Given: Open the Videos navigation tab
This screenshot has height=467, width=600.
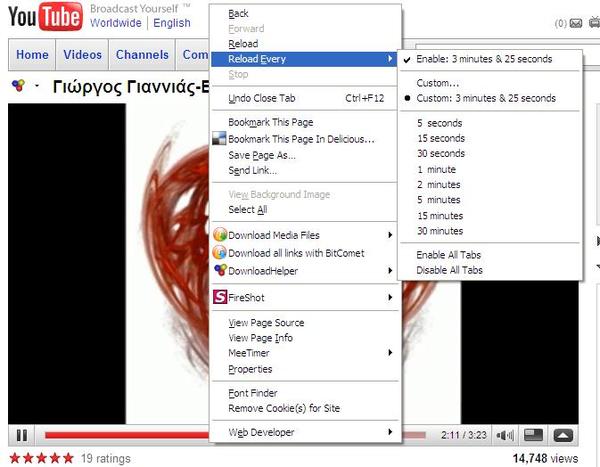Looking at the screenshot, I should coord(82,55).
